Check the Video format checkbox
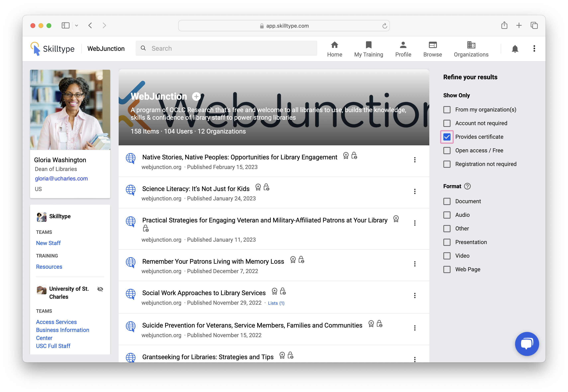The height and width of the screenshot is (392, 568). pos(447,256)
